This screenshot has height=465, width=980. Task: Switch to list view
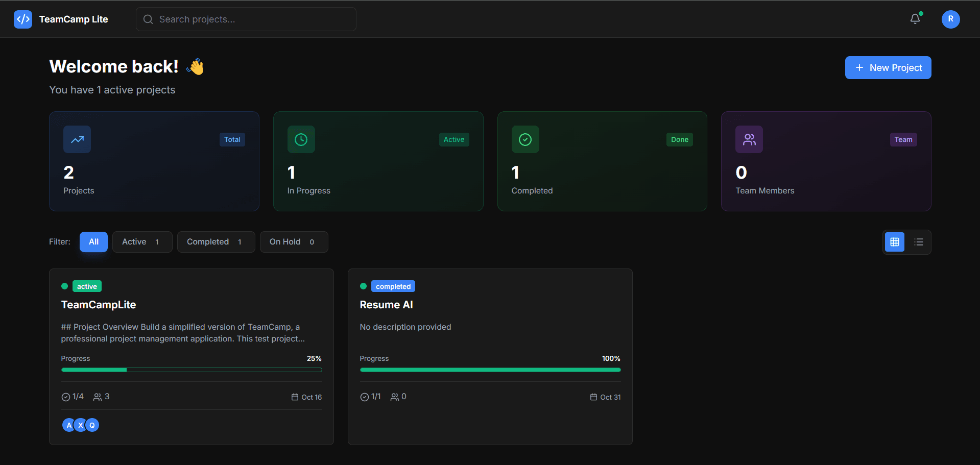point(919,242)
